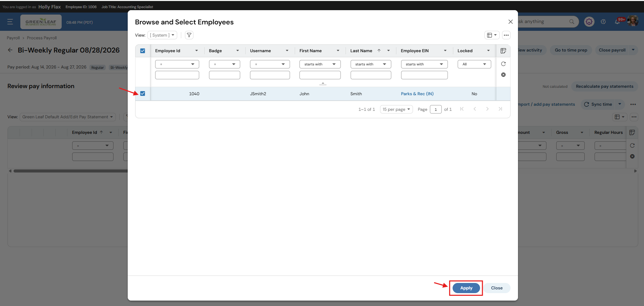Click the First Name filter text field
Screen dimensions: 644x306
point(320,75)
